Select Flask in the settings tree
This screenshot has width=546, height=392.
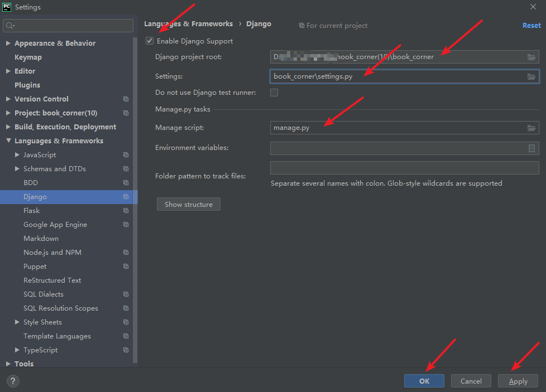(x=32, y=211)
